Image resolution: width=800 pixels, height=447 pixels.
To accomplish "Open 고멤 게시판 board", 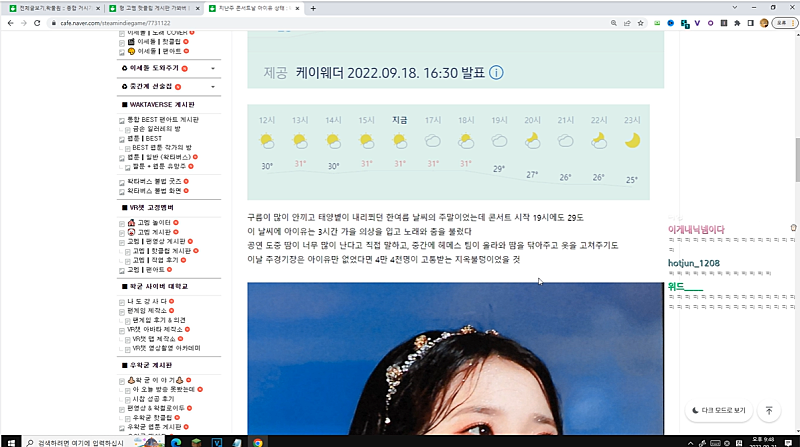I will coord(154,232).
